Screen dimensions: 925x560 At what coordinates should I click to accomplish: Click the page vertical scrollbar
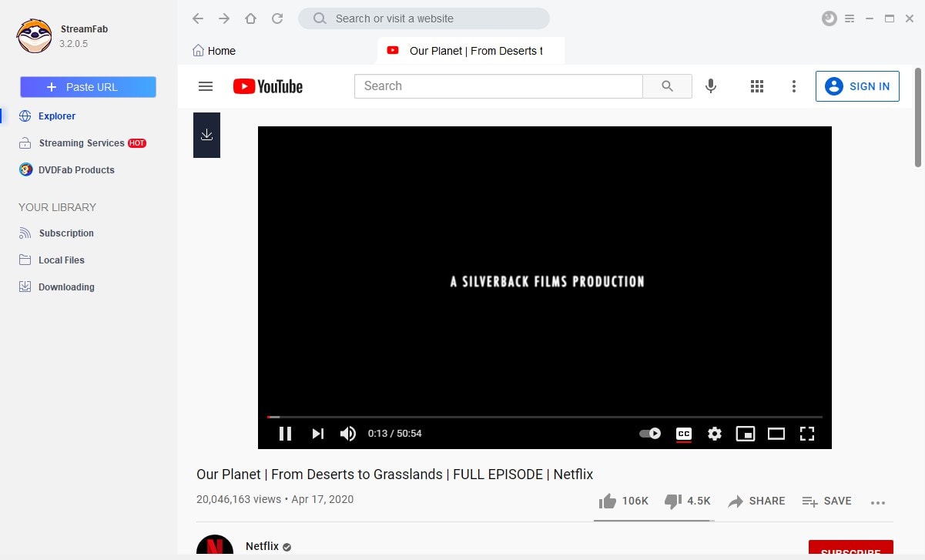pyautogui.click(x=918, y=117)
